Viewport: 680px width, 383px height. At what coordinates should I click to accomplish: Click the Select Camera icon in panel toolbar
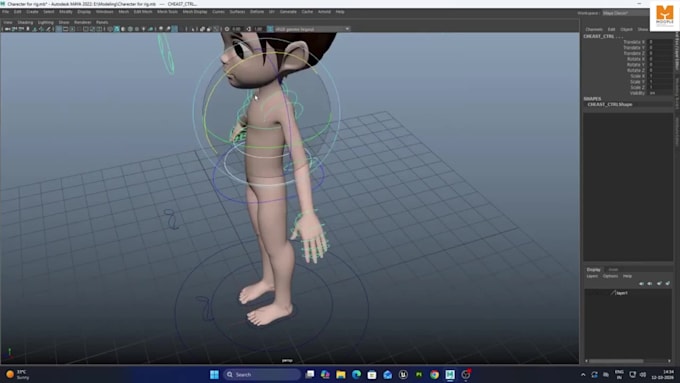[8, 29]
